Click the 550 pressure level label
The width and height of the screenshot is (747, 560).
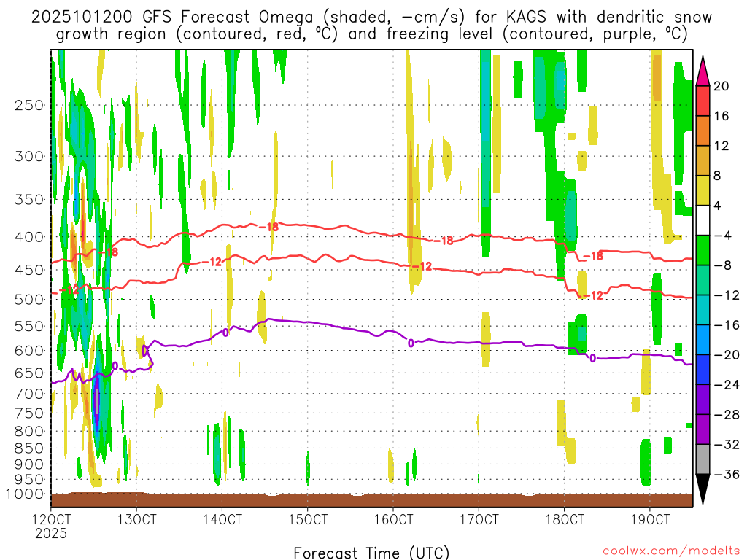[29, 326]
